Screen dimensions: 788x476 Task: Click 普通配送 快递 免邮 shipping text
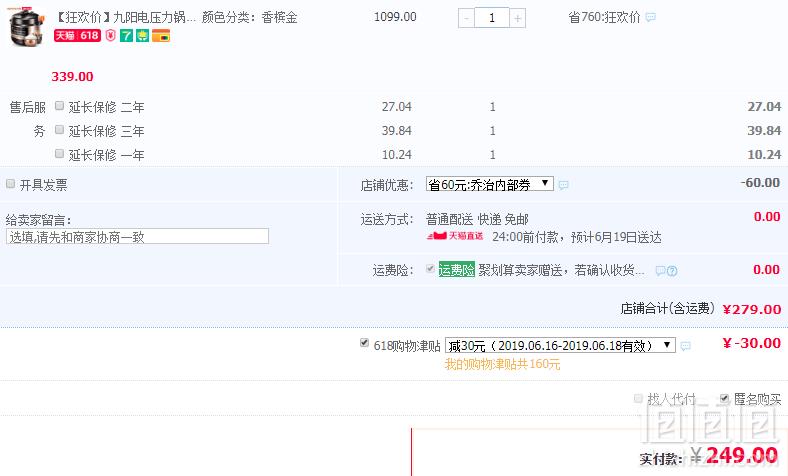tap(477, 219)
